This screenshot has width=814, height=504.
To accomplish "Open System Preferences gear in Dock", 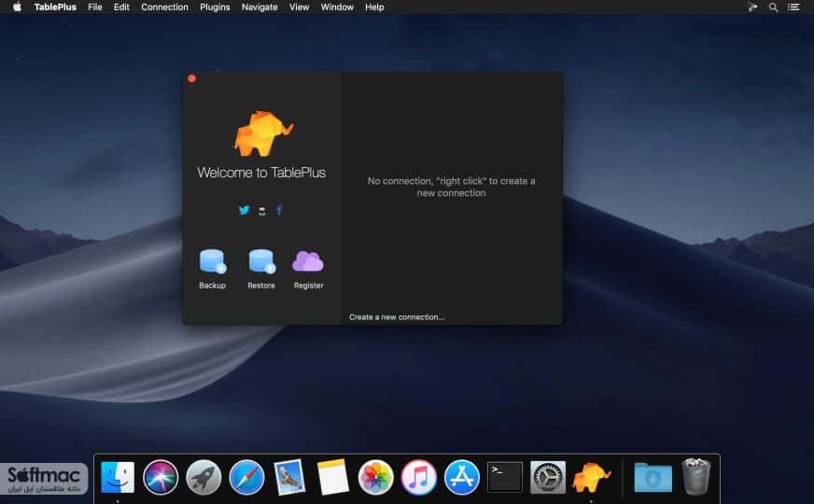I will click(548, 477).
